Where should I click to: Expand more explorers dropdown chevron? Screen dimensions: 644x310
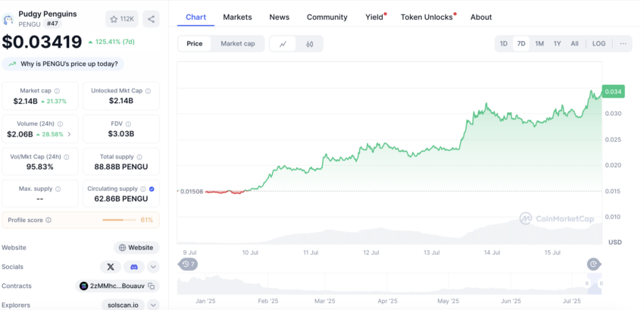click(153, 305)
